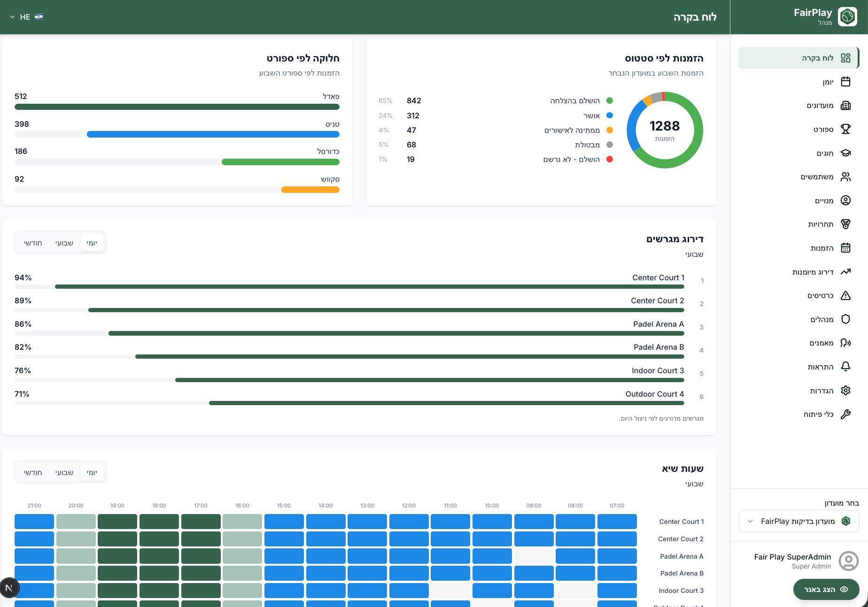Click the trophy icon for ספורט
The width and height of the screenshot is (868, 607).
(x=845, y=129)
